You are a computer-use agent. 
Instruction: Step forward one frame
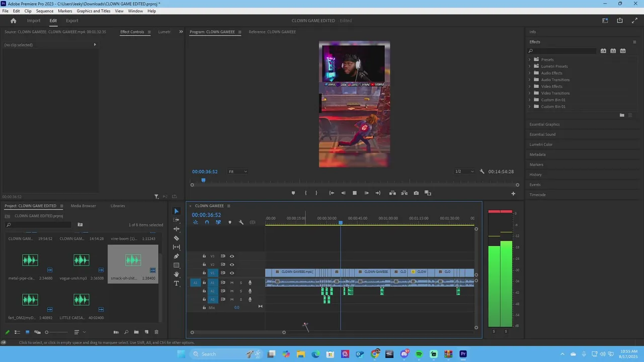point(366,193)
